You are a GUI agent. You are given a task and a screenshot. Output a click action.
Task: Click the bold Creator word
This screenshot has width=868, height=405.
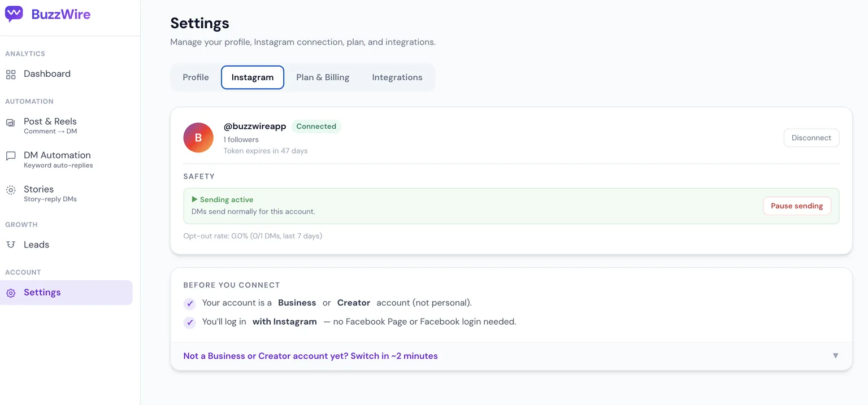354,303
